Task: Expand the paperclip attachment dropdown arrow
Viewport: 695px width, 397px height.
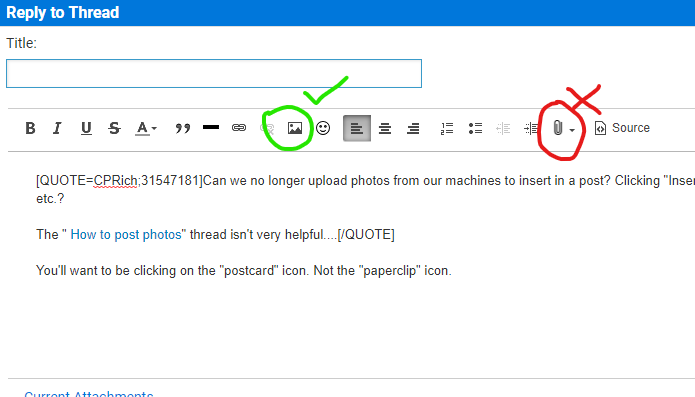Action: pos(572,130)
